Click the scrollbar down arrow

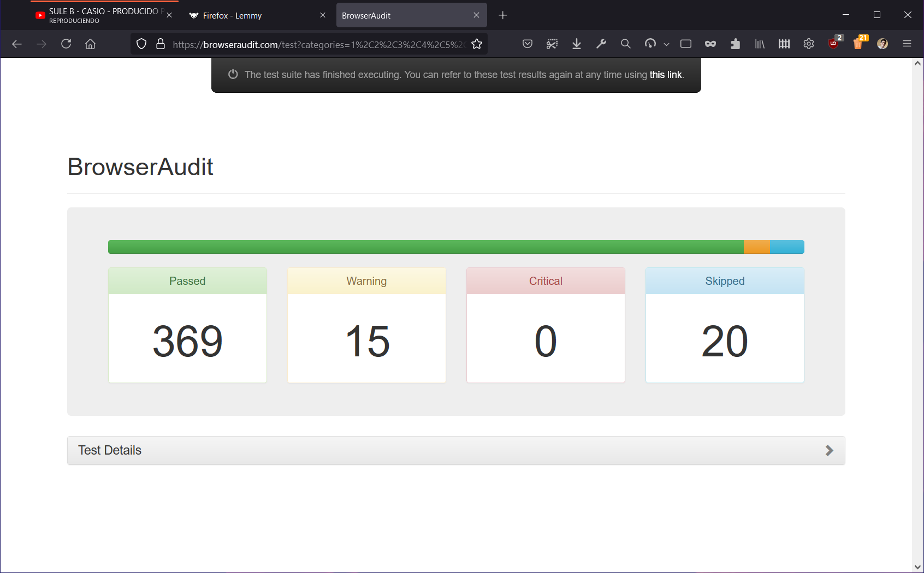click(x=918, y=567)
